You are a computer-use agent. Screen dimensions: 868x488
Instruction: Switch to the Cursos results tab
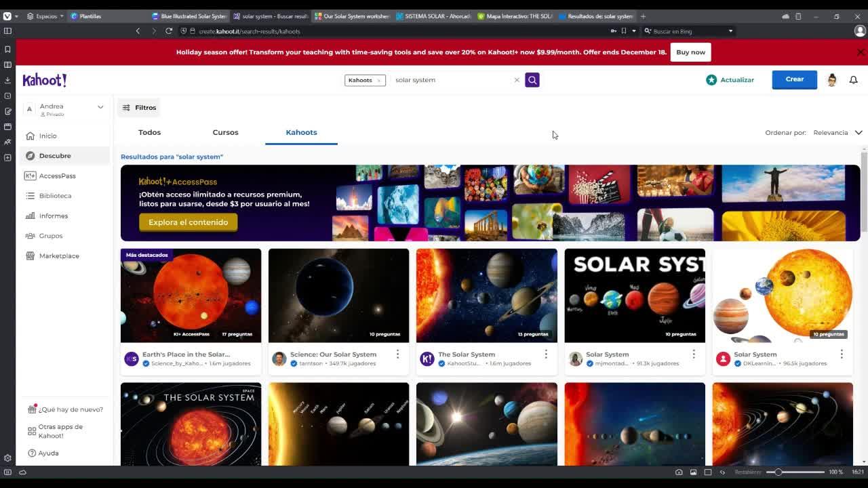pyautogui.click(x=225, y=133)
